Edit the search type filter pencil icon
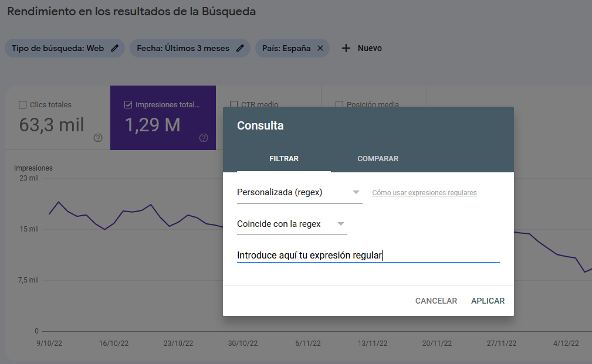The image size is (592, 364). point(114,48)
